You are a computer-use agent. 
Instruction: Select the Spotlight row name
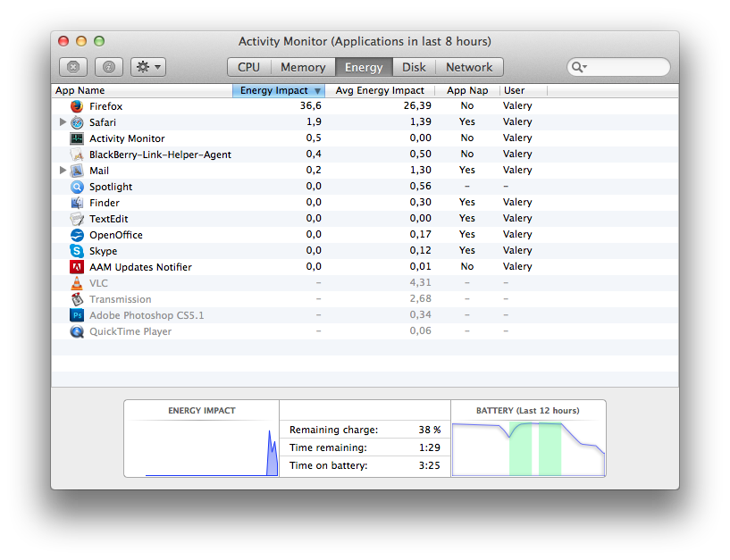tap(111, 188)
